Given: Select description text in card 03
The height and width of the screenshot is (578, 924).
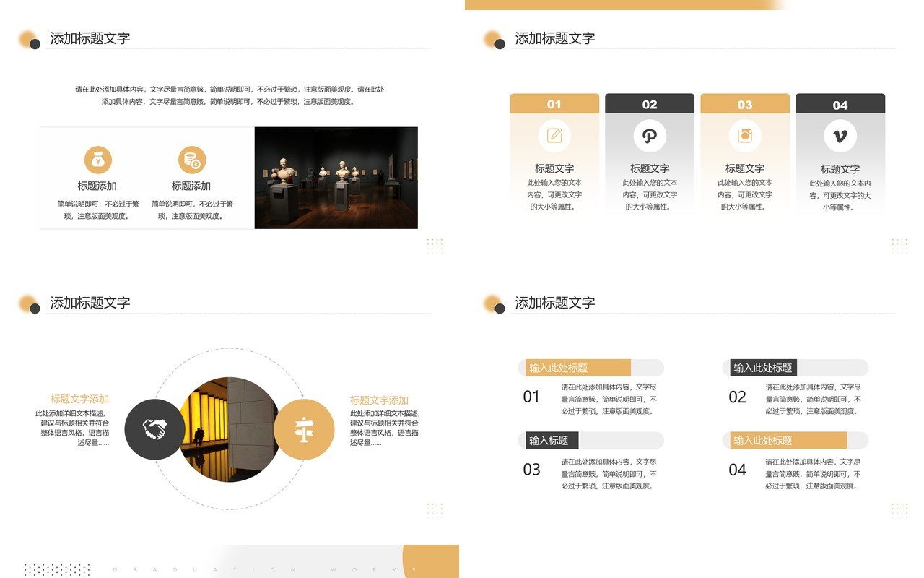Looking at the screenshot, I should (x=745, y=194).
